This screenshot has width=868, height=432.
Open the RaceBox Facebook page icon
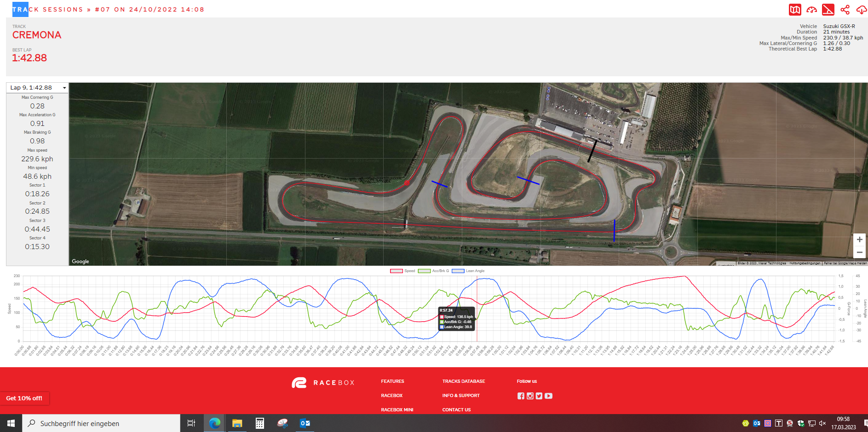click(521, 396)
